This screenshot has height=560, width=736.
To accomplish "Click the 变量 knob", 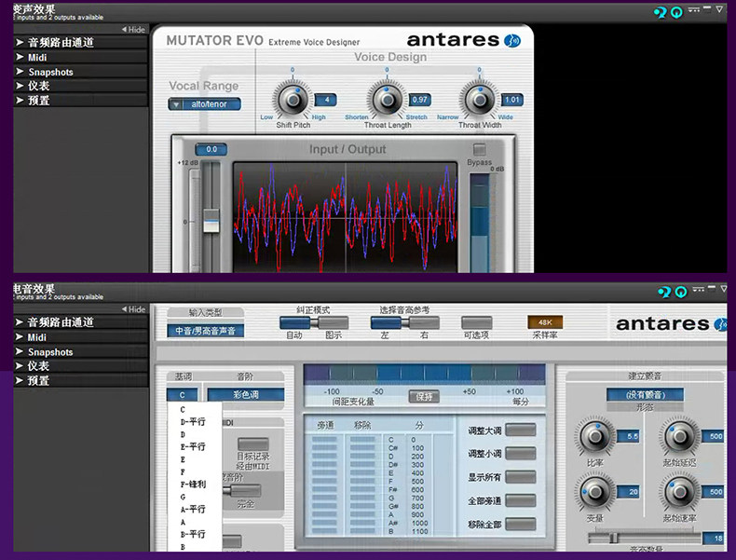I will (x=595, y=491).
